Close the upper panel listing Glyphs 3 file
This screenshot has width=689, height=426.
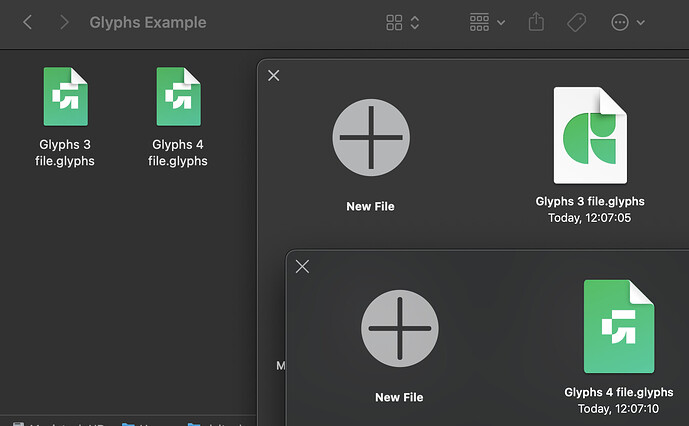[x=273, y=76]
